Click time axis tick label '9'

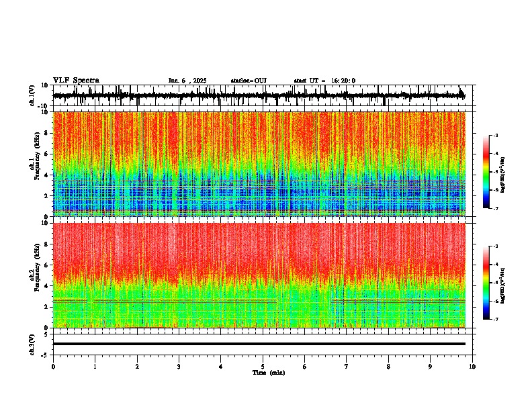tap(430, 367)
